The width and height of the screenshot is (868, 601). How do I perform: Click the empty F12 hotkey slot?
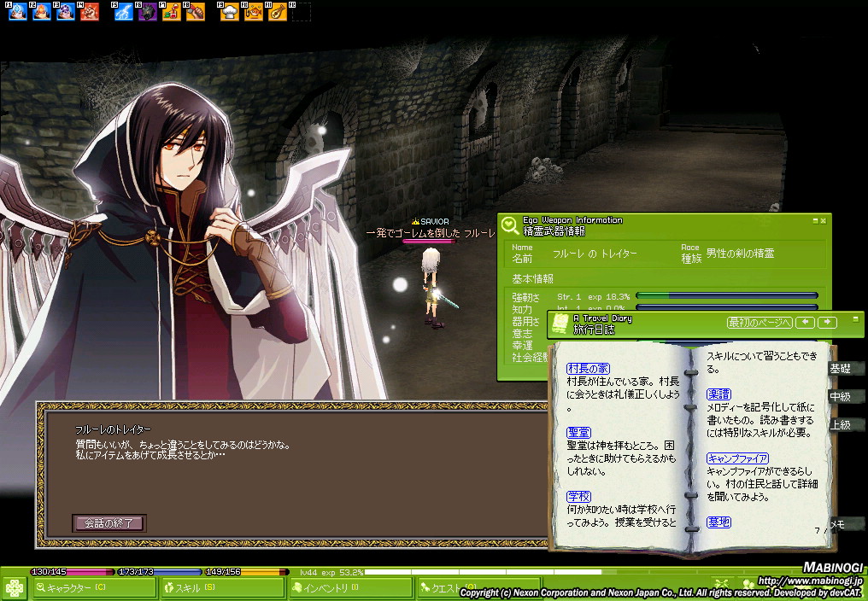coord(301,12)
